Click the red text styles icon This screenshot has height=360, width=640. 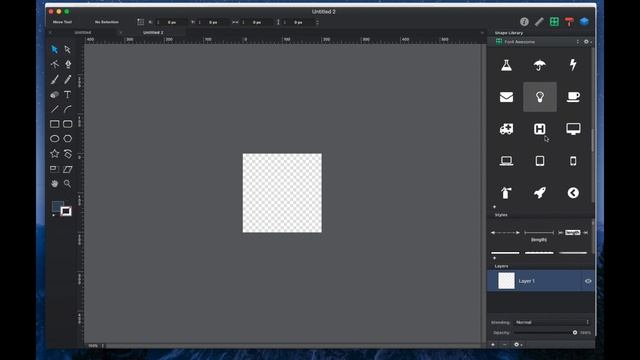pos(569,22)
